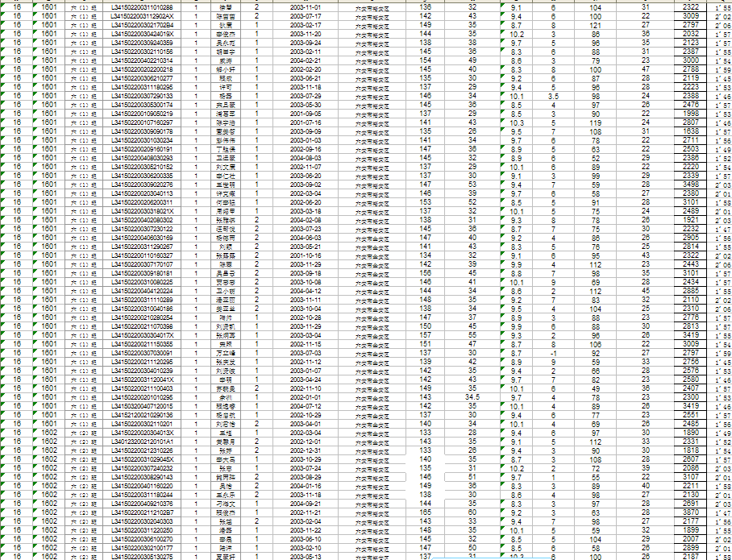Image resolution: width=732 pixels, height=560 pixels.
Task: Click the 1601 cell in the 2004-02-21 row
Action: [49, 60]
